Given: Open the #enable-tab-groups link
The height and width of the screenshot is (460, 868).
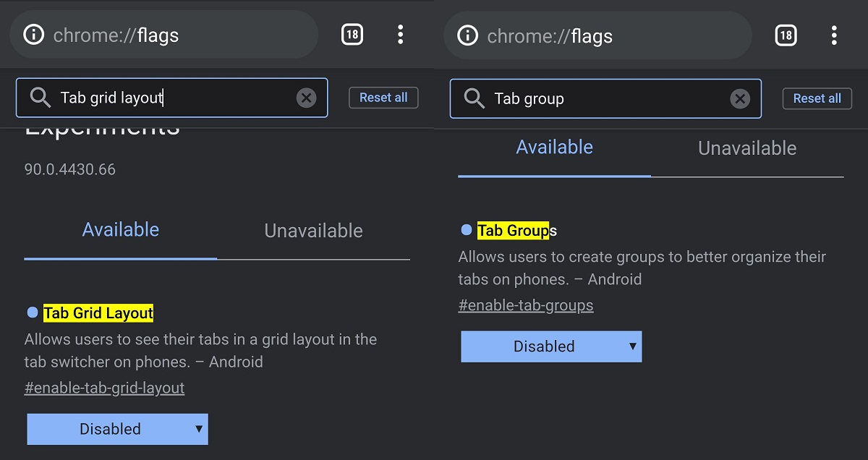Looking at the screenshot, I should pos(526,305).
